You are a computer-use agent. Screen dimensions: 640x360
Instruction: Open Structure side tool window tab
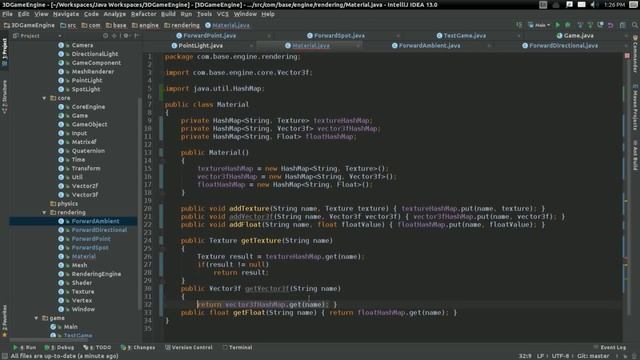coord(4,97)
